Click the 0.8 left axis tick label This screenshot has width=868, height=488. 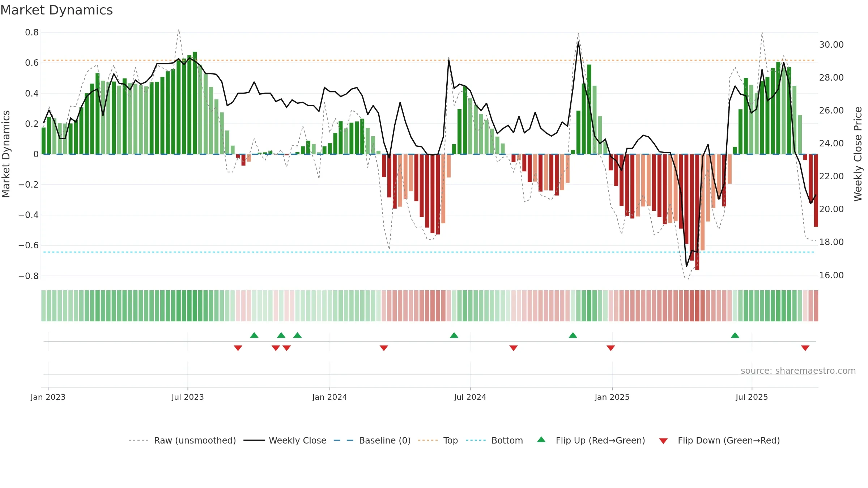32,33
